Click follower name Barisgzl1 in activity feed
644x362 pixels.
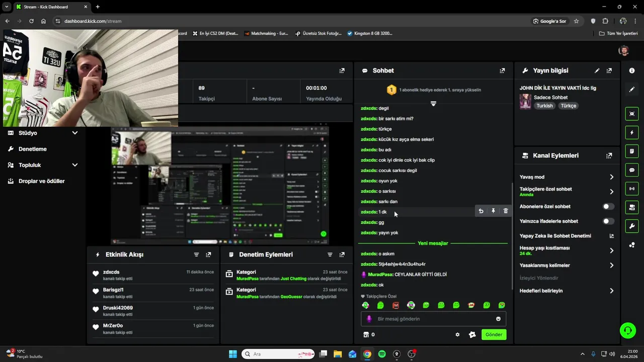click(x=113, y=290)
